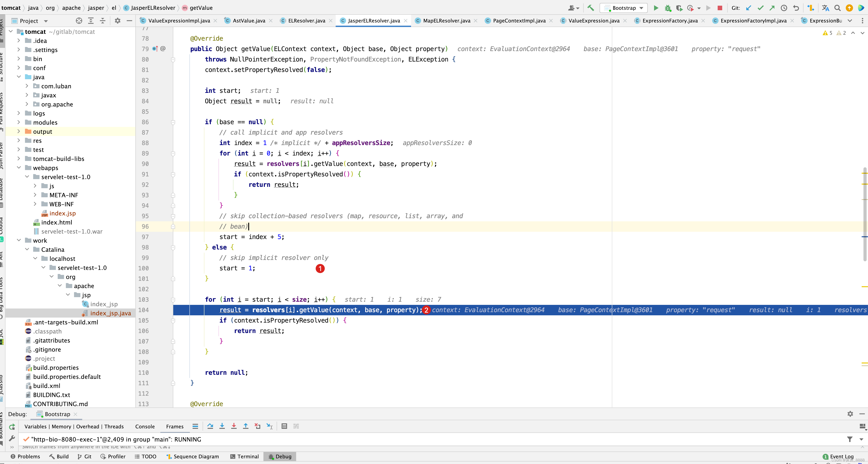Screen dimensions: 868x464
Task: Open Search Everywhere magnifier icon
Action: pos(837,8)
